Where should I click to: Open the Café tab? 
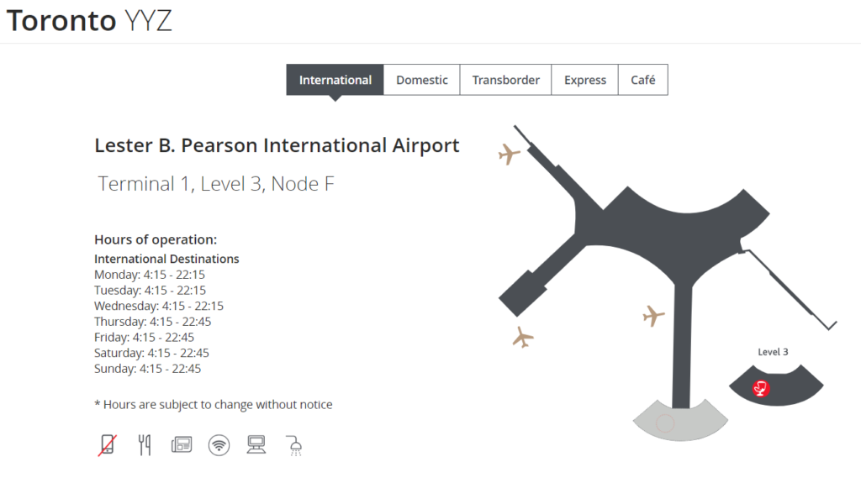[x=643, y=80]
